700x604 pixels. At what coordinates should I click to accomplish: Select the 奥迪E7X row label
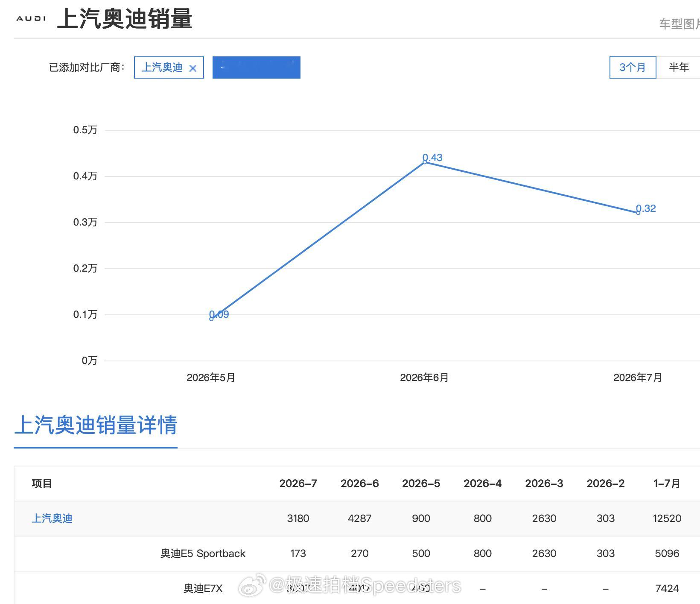(x=203, y=589)
